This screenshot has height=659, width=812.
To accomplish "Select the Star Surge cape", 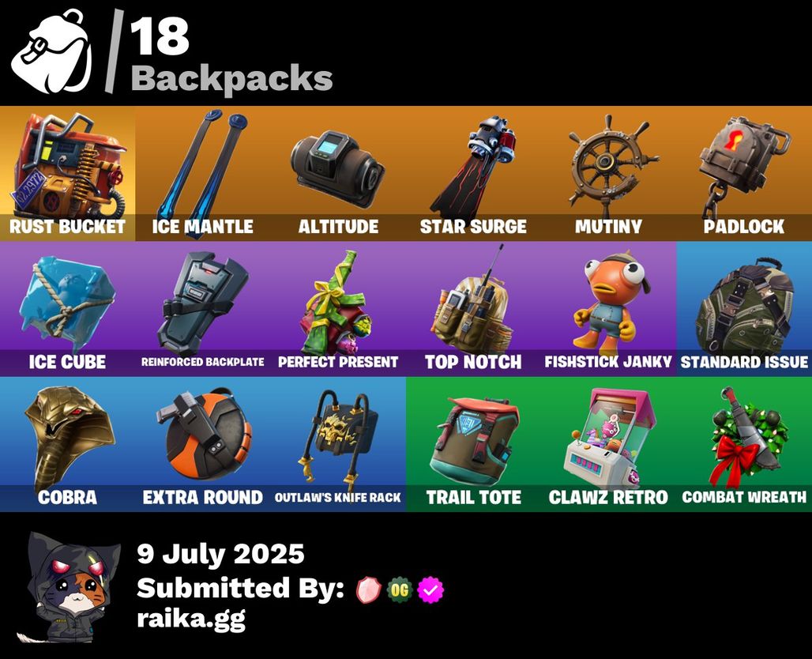I will coord(473,174).
